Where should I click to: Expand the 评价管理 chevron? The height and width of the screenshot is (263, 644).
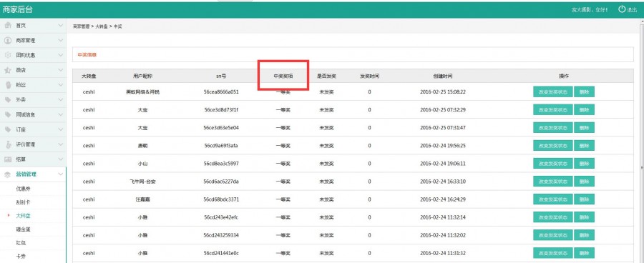click(x=60, y=144)
